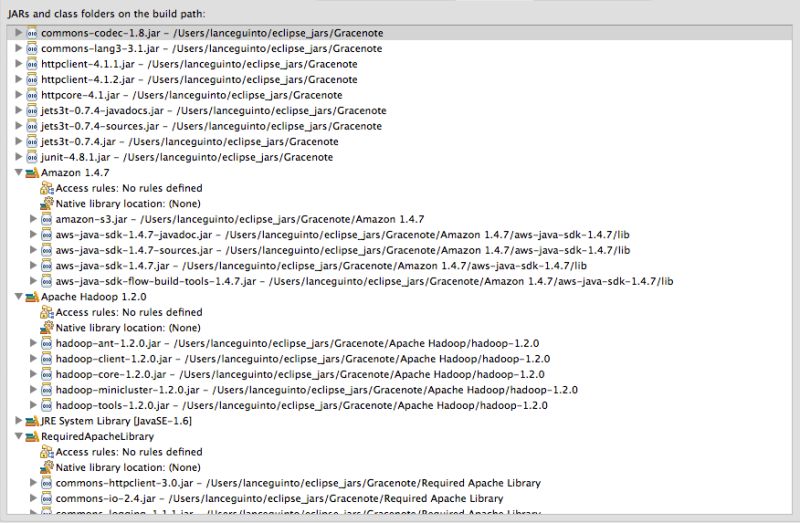Viewport: 800px width, 523px height.
Task: Click the amazon-s3.jar jar icon
Action: (46, 219)
